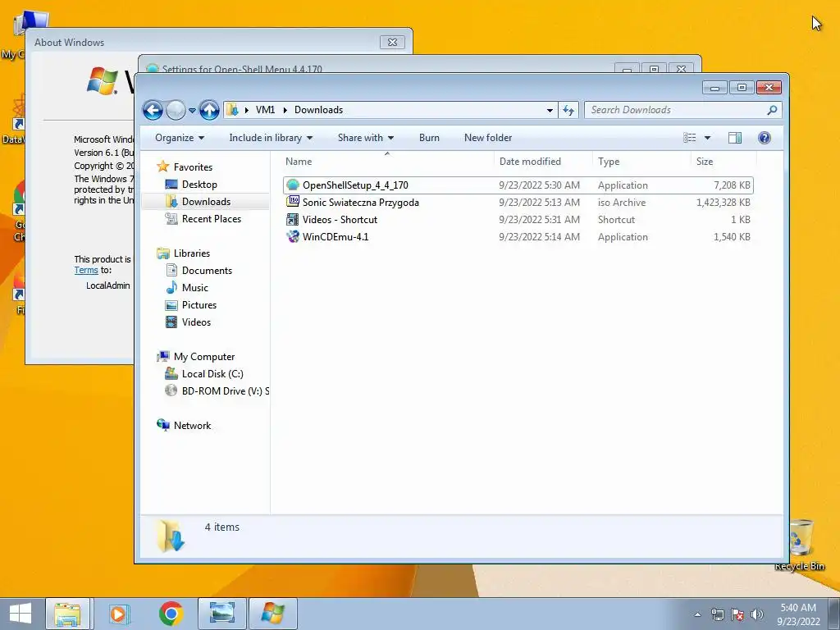Switch to the picture app on taskbar
This screenshot has height=630, width=840.
pyautogui.click(x=221, y=614)
